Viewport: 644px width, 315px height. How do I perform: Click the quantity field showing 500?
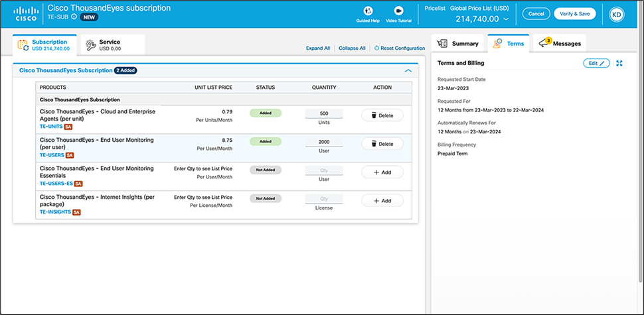point(323,113)
